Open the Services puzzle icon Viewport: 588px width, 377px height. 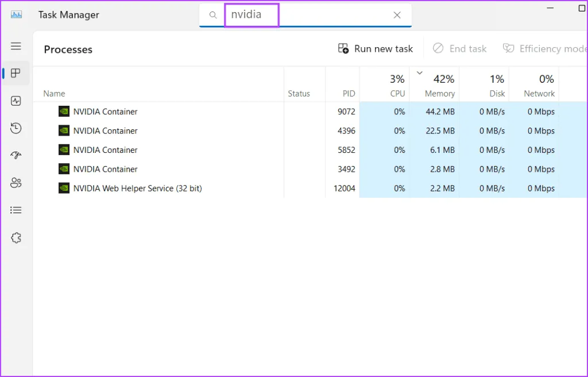click(16, 238)
